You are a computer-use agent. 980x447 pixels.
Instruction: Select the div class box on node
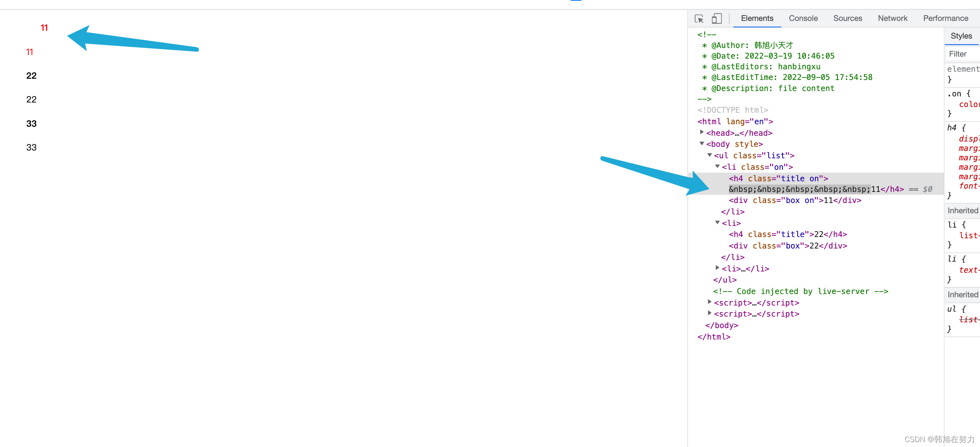tap(794, 201)
